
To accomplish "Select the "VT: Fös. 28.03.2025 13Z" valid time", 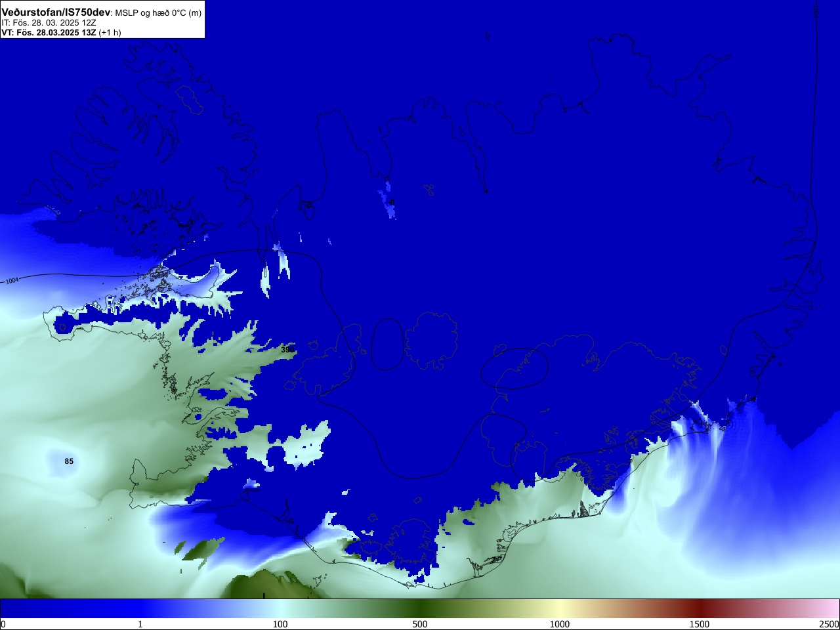I will (49, 32).
